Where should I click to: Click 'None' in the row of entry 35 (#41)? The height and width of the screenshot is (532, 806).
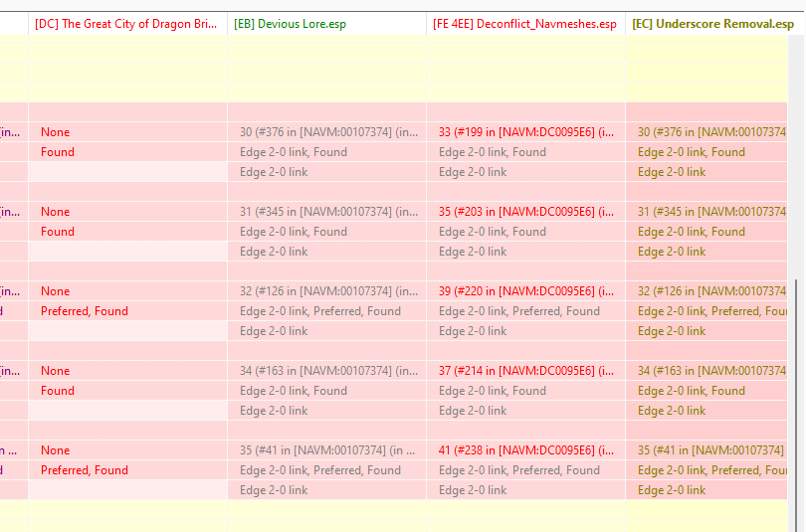[x=55, y=450]
